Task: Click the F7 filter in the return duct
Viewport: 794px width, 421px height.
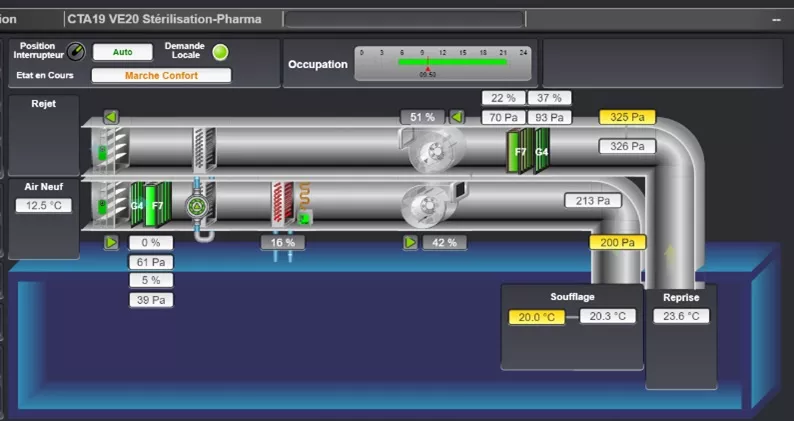Action: [x=520, y=151]
